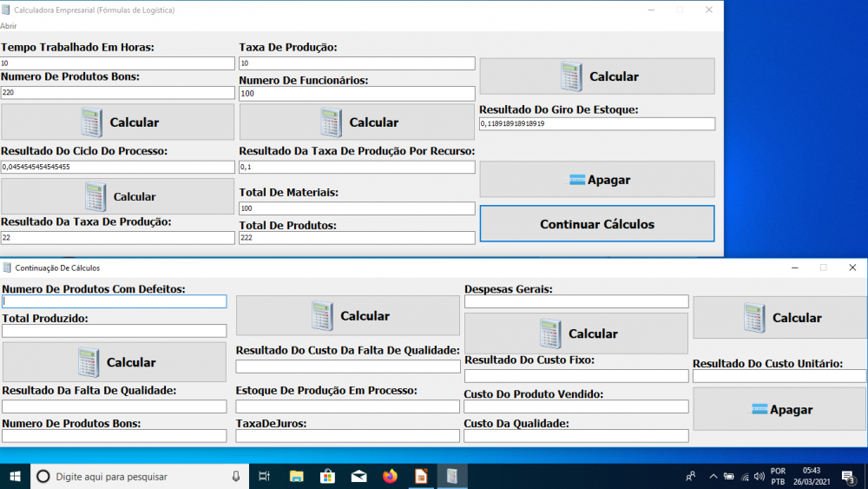Open Microsoft Store from the taskbar

[327, 476]
